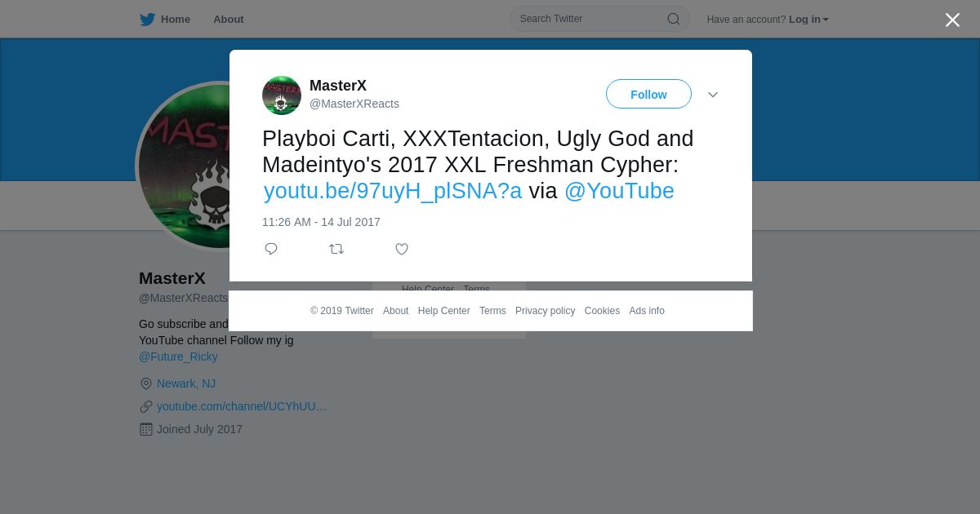Follow MasterX with the Follow button
Screen dimensions: 980x514
(648, 94)
